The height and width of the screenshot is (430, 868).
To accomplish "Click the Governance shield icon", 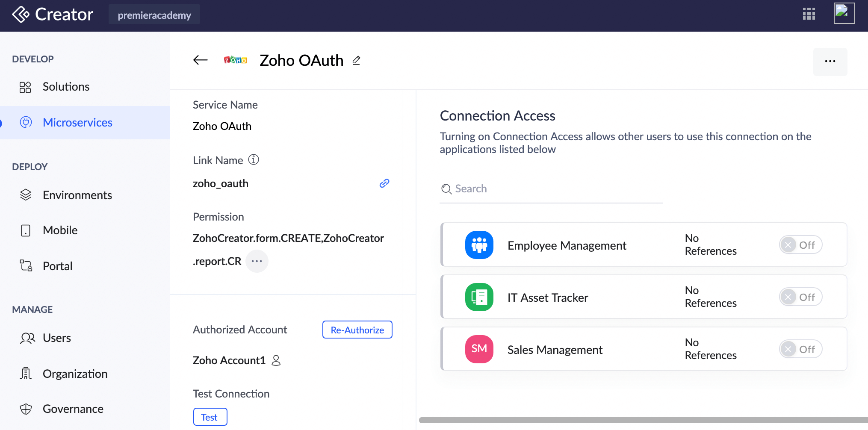I will 26,409.
